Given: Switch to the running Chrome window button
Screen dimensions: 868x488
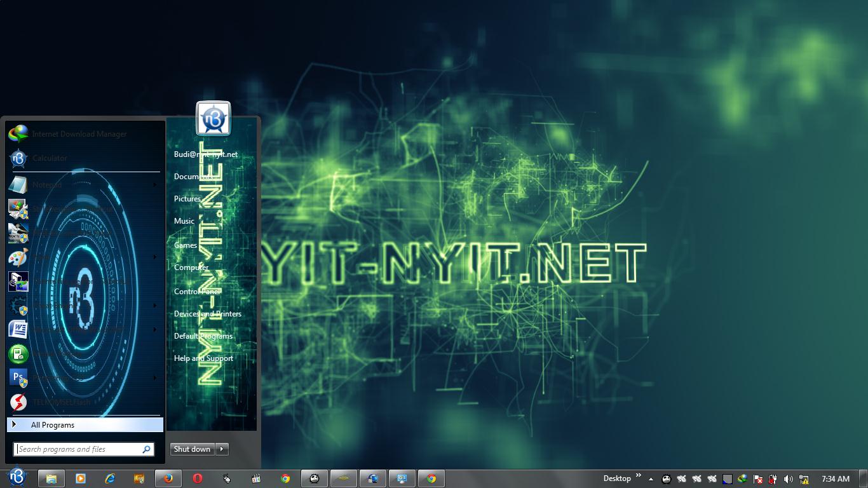Looking at the screenshot, I should [431, 478].
